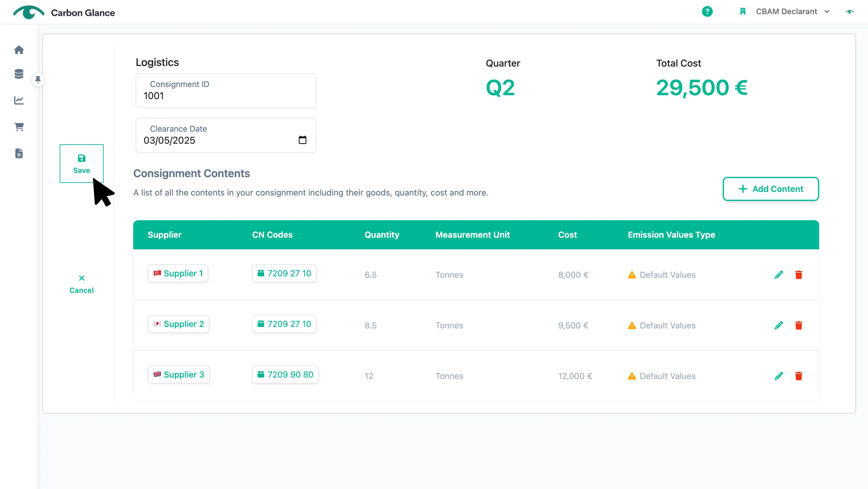Click quantity value 8.5

(x=370, y=325)
